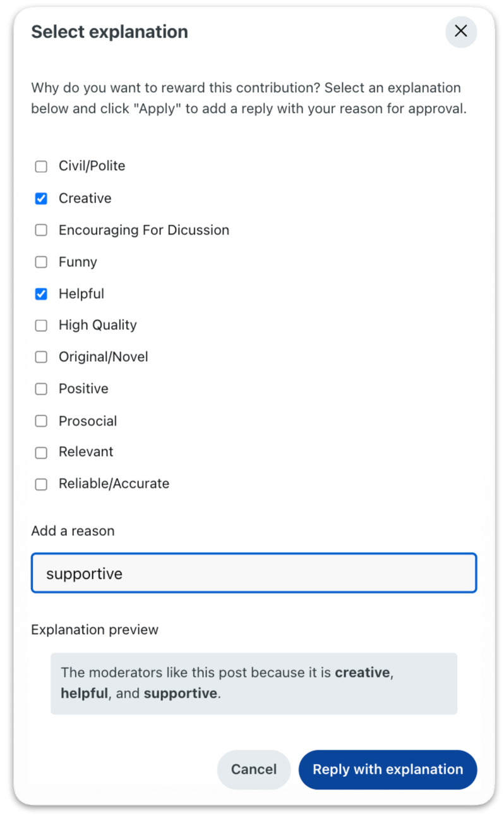
Task: Close the Select explanation dialog
Action: coord(460,32)
